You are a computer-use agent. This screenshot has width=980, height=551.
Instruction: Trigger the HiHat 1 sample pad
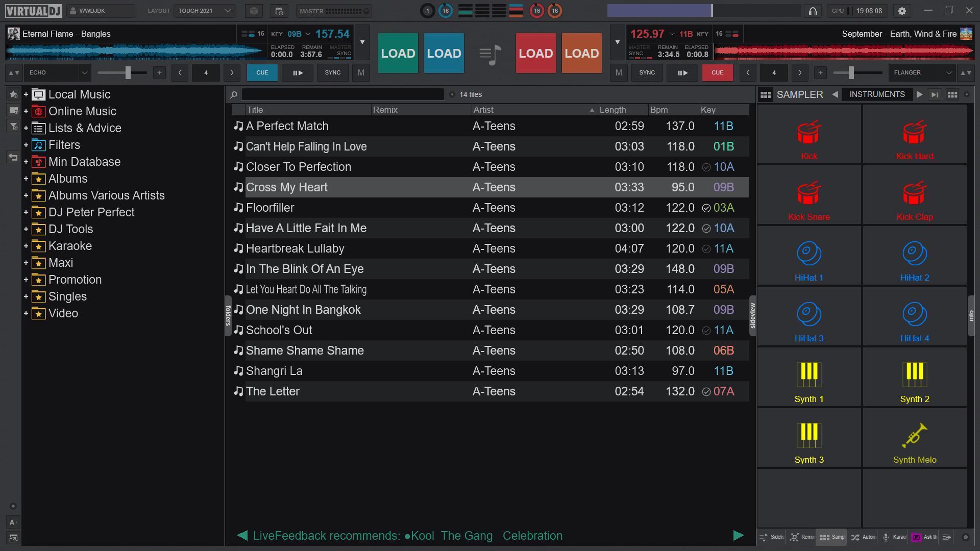[x=809, y=256]
